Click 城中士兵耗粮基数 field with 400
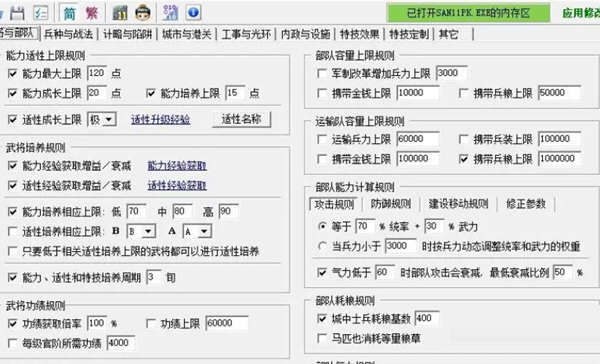 click(x=427, y=318)
